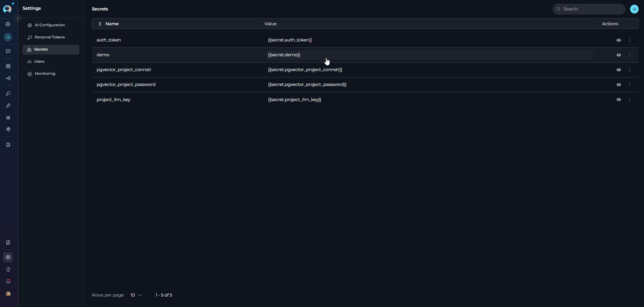Open Monitoring settings page
The width and height of the screenshot is (644, 307).
[45, 73]
